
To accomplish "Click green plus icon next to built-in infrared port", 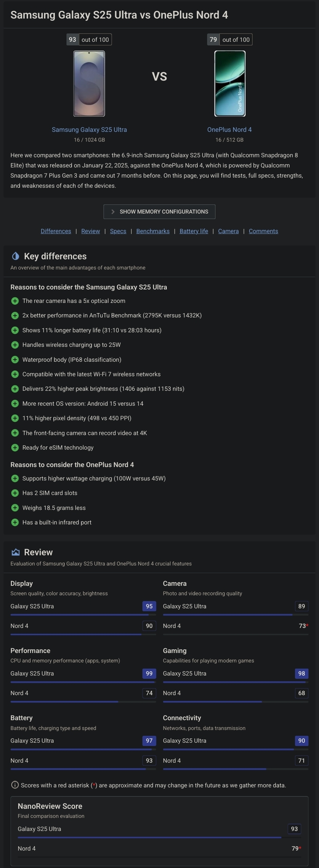I will (15, 522).
